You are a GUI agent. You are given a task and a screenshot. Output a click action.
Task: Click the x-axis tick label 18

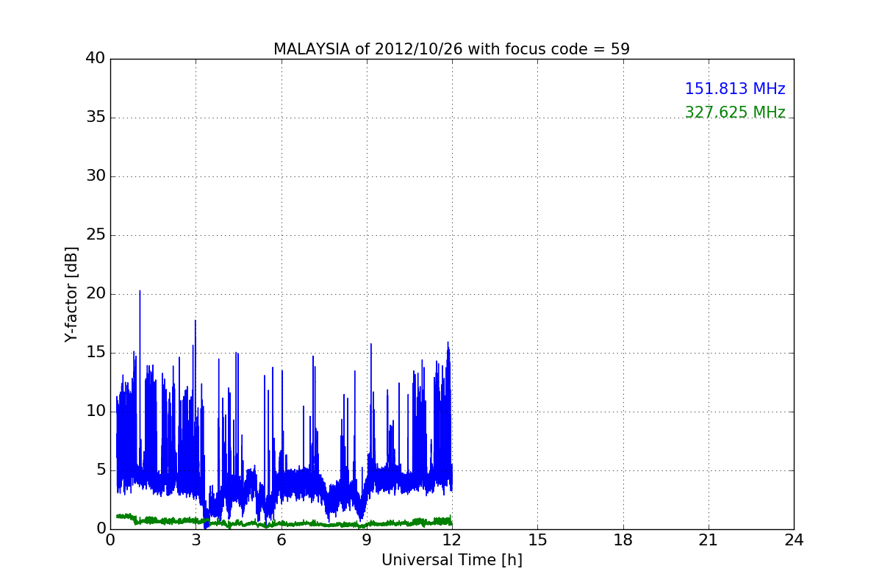(623, 540)
